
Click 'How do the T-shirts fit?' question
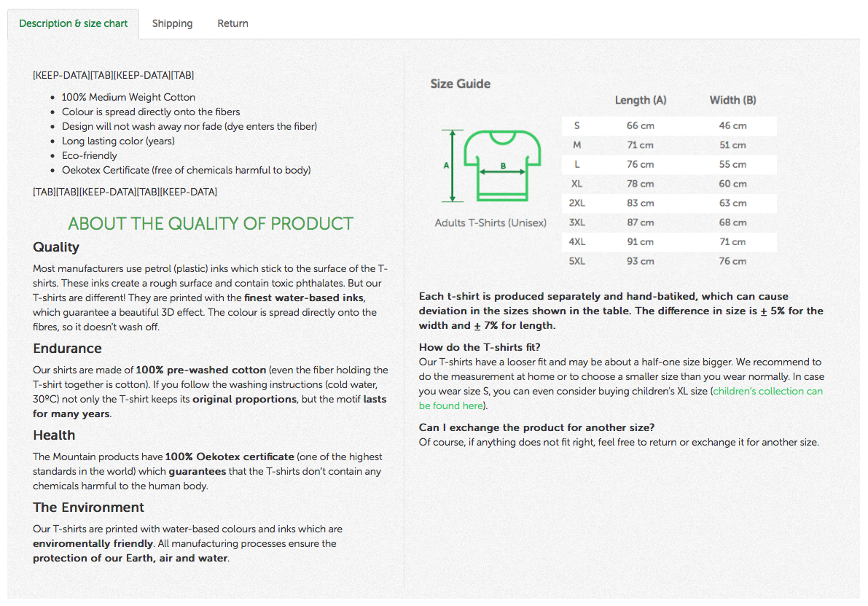point(480,347)
